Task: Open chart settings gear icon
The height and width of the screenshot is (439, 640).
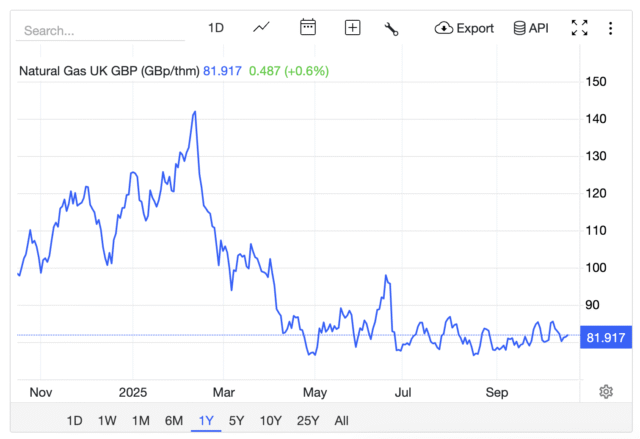Action: point(605,391)
